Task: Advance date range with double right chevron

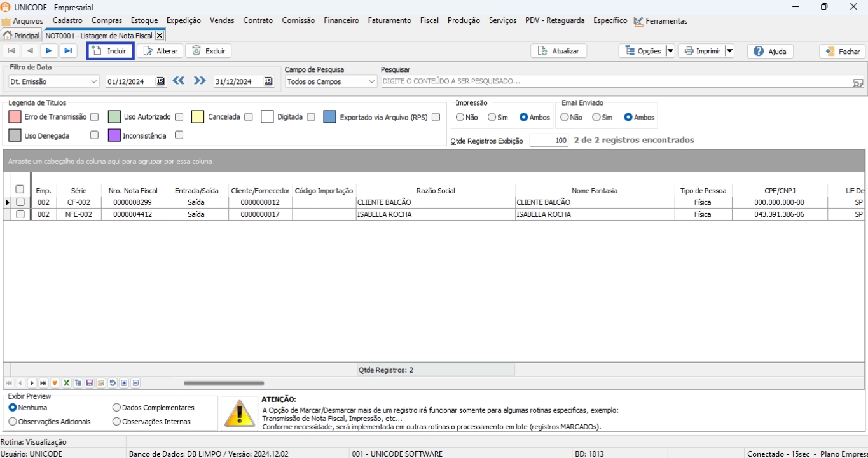Action: click(200, 81)
